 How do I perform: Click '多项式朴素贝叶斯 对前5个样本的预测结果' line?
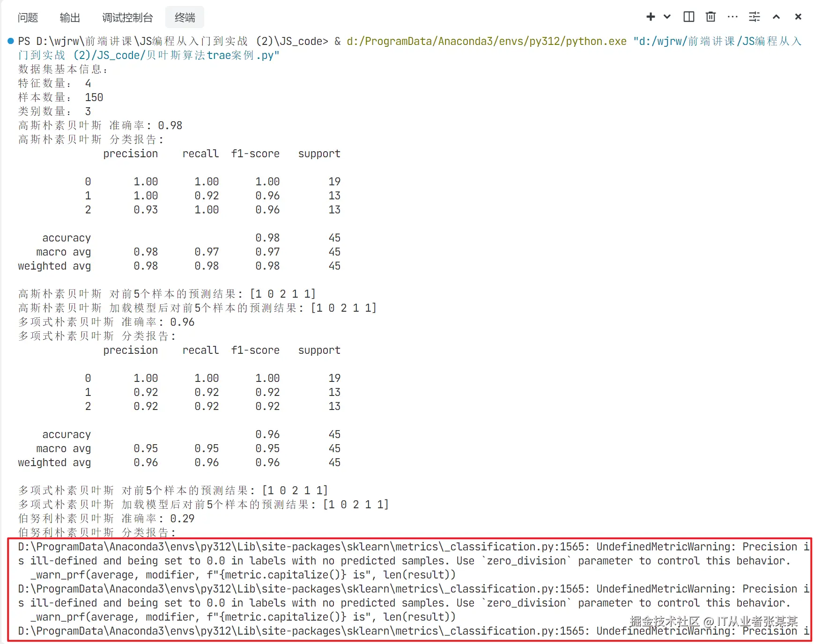pyautogui.click(x=173, y=490)
